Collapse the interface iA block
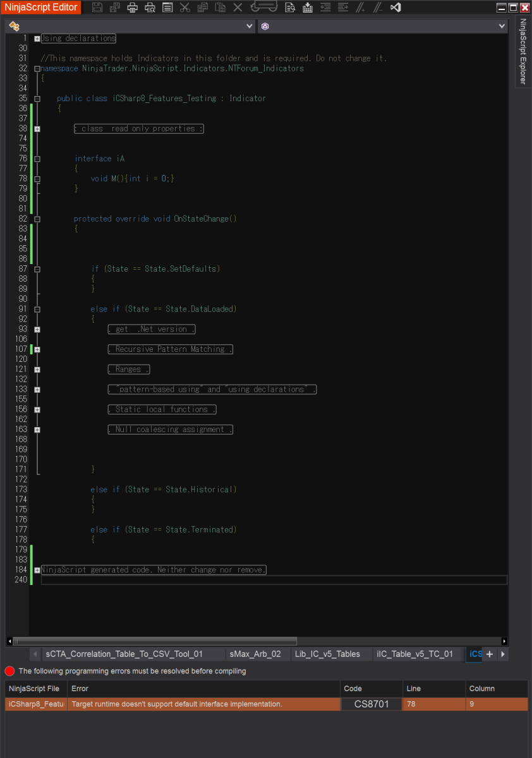Screen dimensions: 532x758 pyautogui.click(x=37, y=159)
